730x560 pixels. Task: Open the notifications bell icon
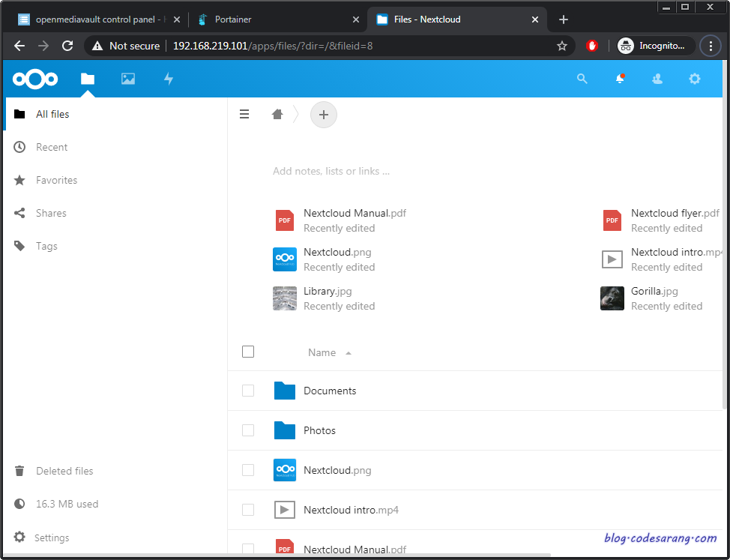(620, 79)
